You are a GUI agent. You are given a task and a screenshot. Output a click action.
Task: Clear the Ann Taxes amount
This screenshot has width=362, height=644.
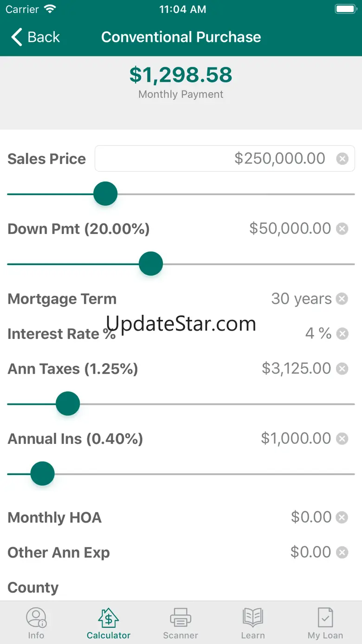[x=342, y=369]
